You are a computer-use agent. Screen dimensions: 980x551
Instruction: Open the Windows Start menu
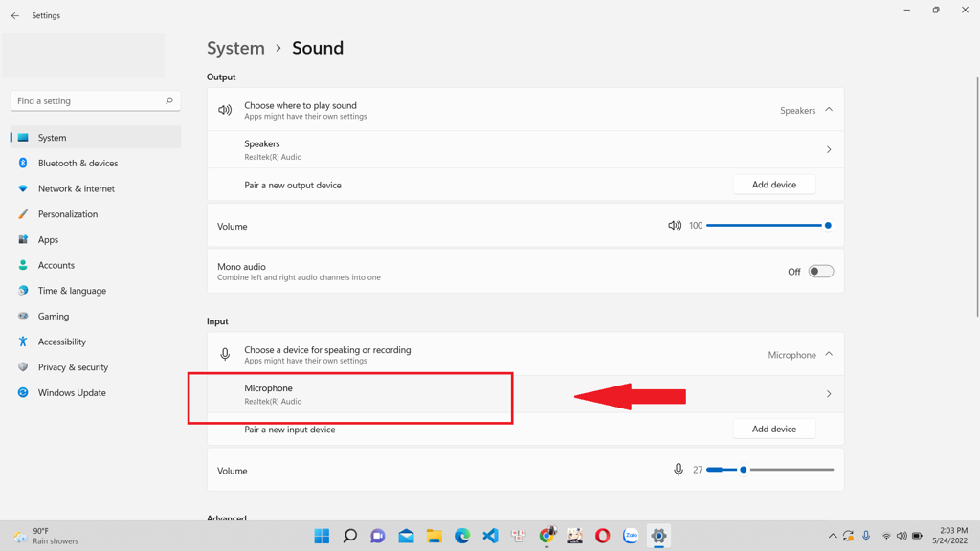pyautogui.click(x=322, y=536)
